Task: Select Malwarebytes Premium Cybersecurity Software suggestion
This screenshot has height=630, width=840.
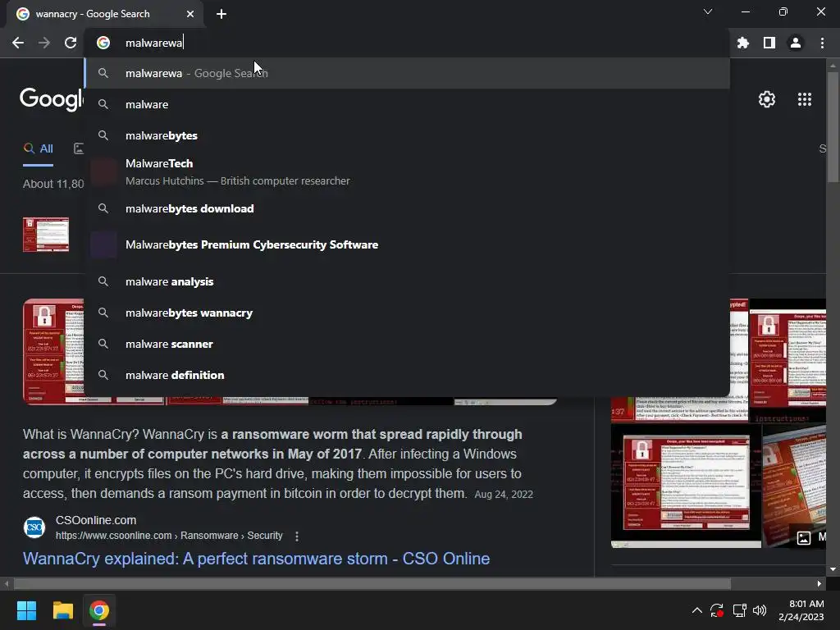Action: point(407,244)
